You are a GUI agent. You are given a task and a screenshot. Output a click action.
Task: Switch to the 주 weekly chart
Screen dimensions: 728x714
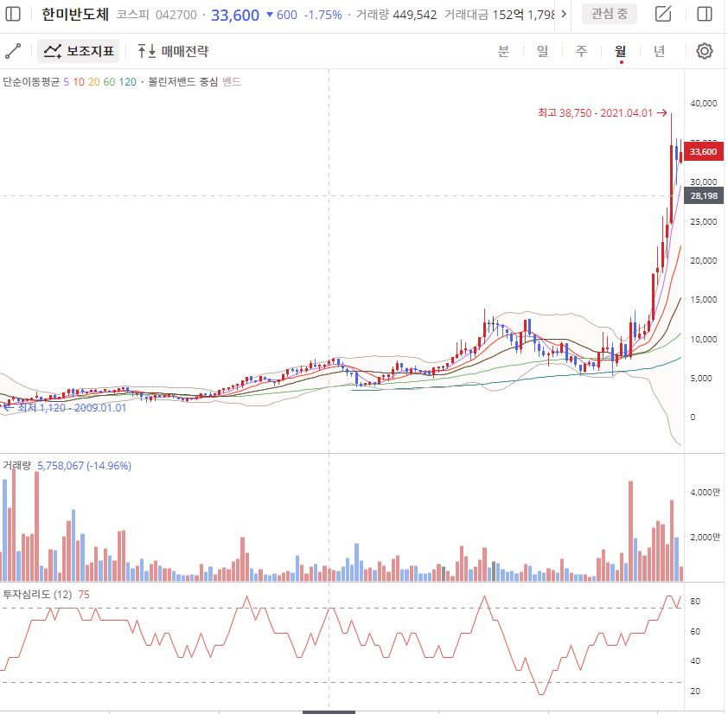(581, 51)
